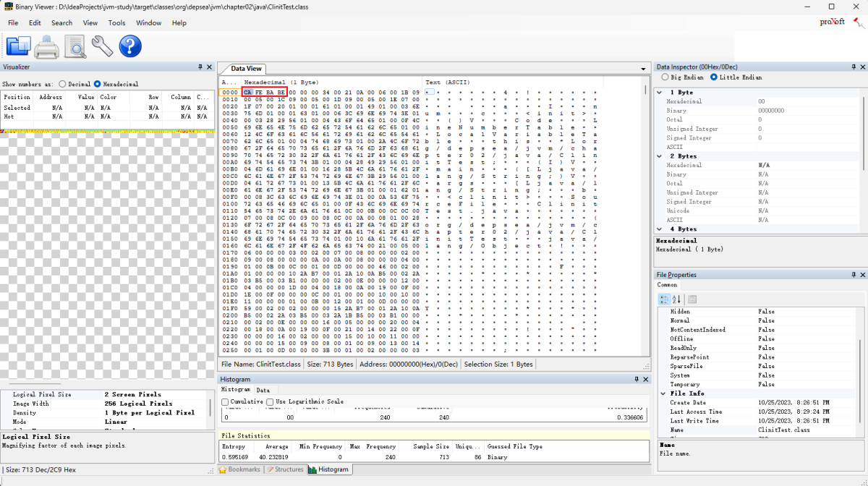868x486 pixels.
Task: Select Big Endian in Data Inspector
Action: pyautogui.click(x=682, y=77)
